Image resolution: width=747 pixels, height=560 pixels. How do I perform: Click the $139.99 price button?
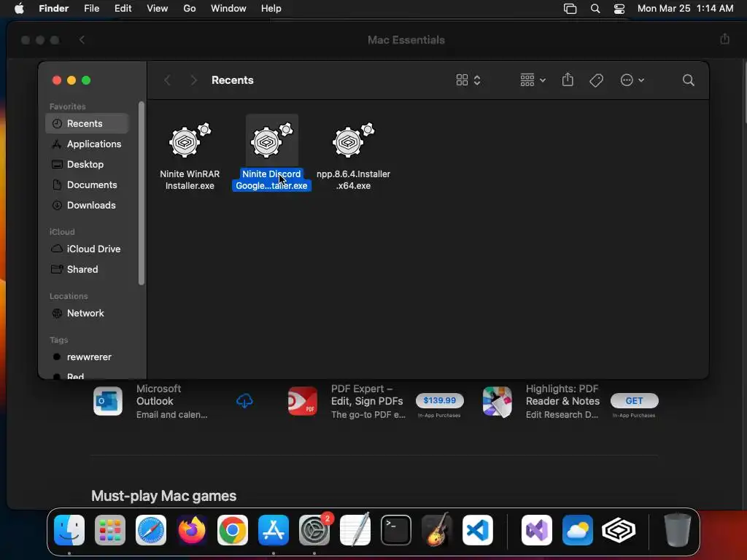[x=439, y=400]
